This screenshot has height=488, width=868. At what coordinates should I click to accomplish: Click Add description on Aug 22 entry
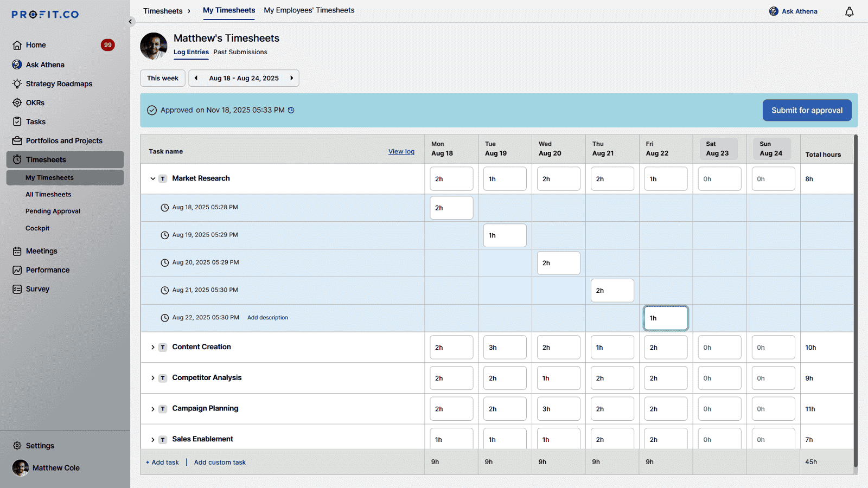[267, 318]
